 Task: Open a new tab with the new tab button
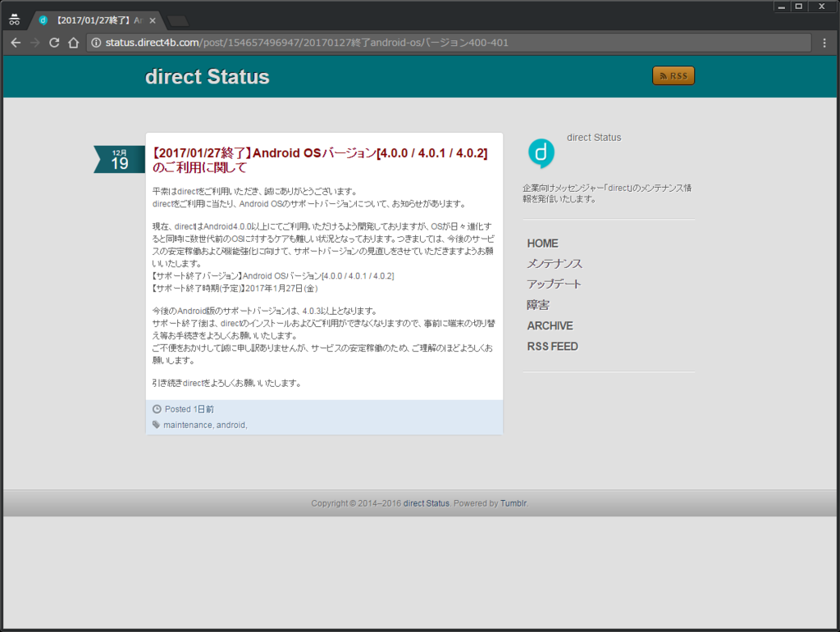tap(178, 20)
